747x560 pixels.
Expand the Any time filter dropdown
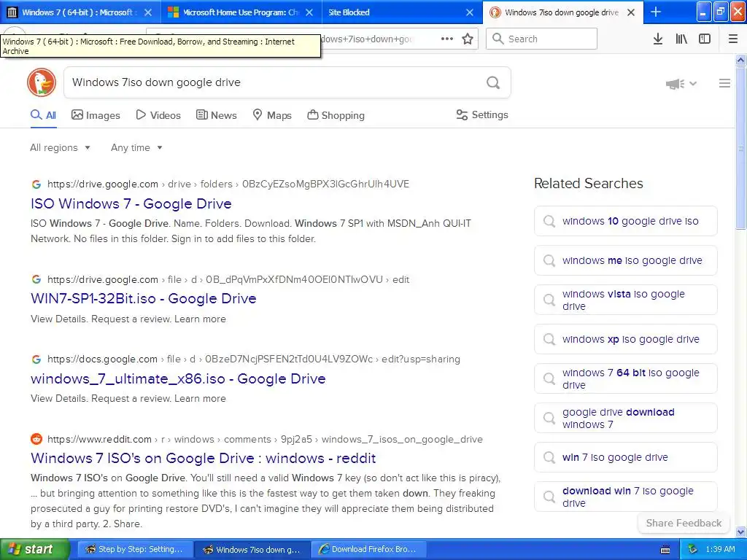[x=136, y=147]
